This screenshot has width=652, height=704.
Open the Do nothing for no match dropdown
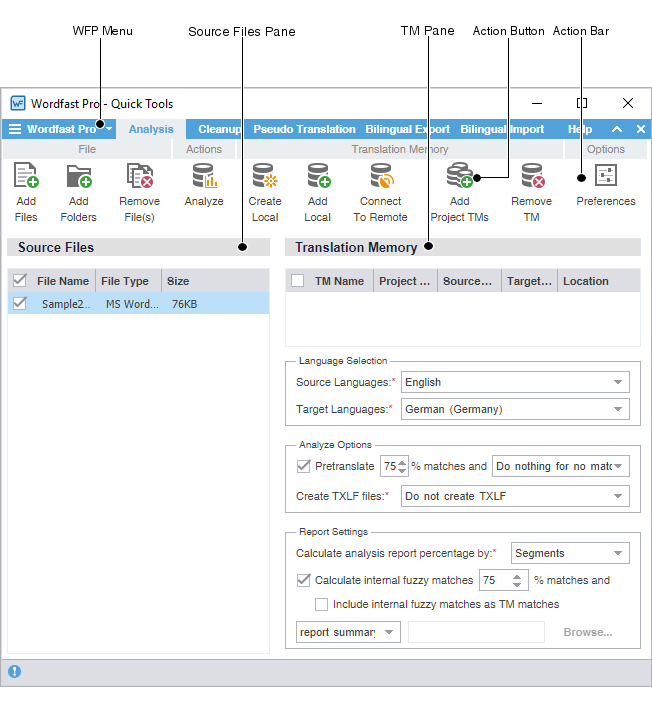560,466
